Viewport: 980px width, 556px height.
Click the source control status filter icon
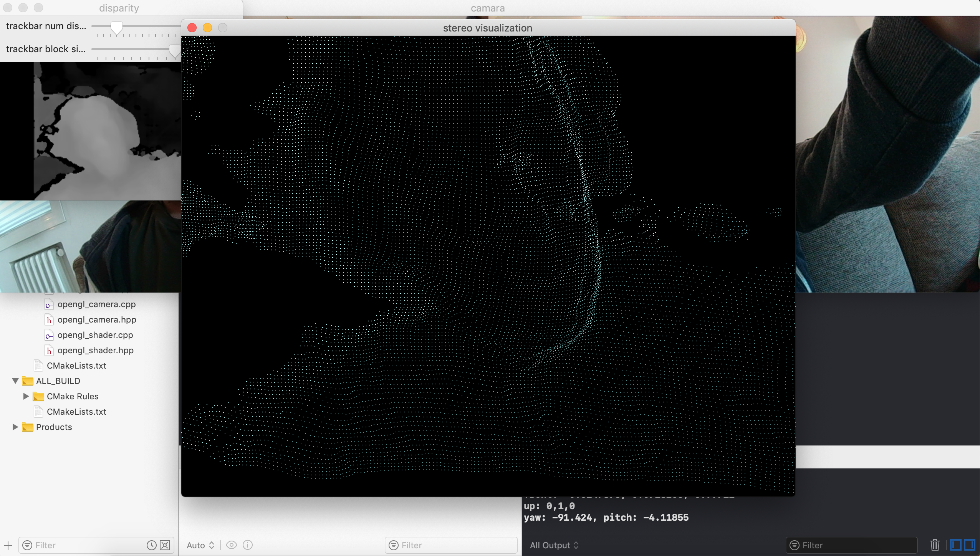click(165, 545)
